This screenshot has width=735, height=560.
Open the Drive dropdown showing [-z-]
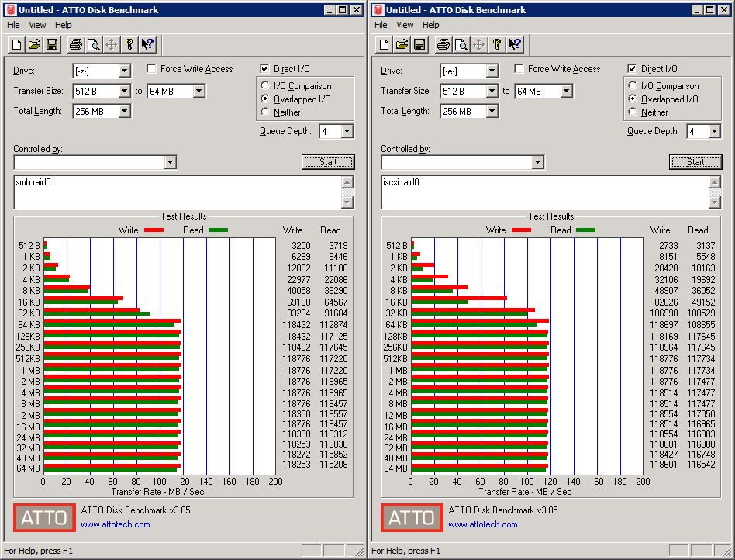(x=124, y=71)
